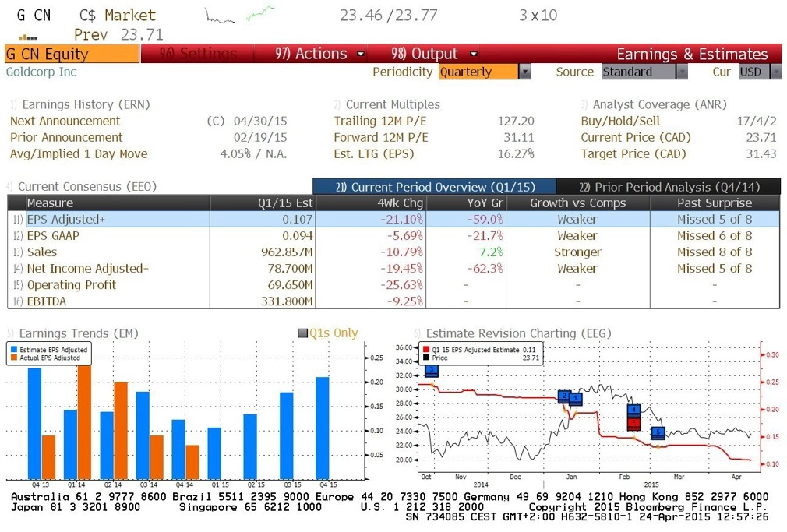
Task: Click the bid/ask quote 23.46 / 23.77
Action: point(388,15)
